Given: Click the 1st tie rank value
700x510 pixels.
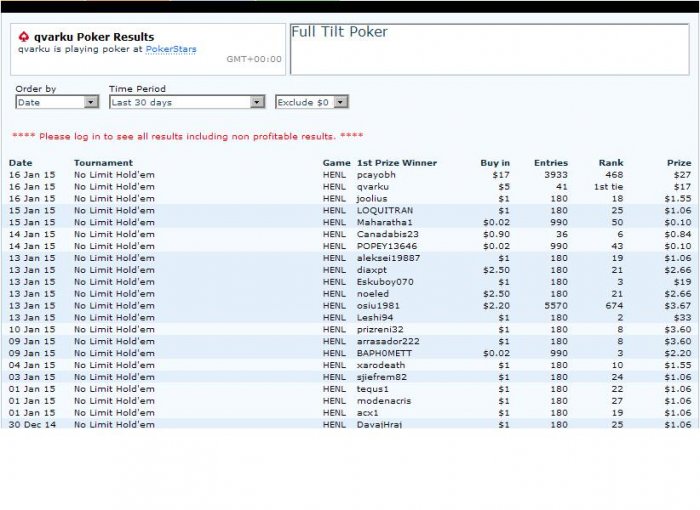Looking at the screenshot, I should tap(608, 187).
